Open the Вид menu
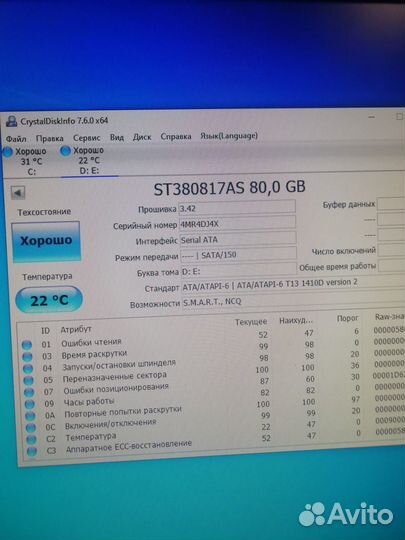Image resolution: width=405 pixels, height=540 pixels. click(116, 137)
